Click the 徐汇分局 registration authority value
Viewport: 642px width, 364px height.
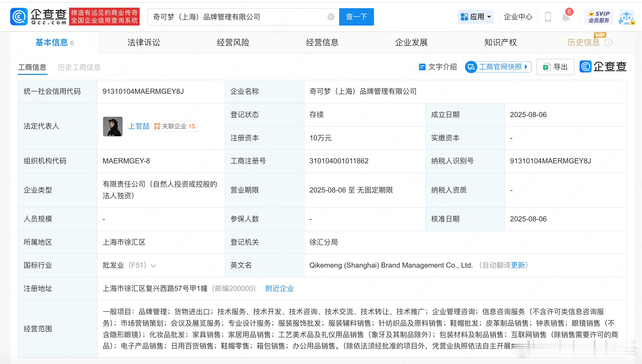pos(324,242)
